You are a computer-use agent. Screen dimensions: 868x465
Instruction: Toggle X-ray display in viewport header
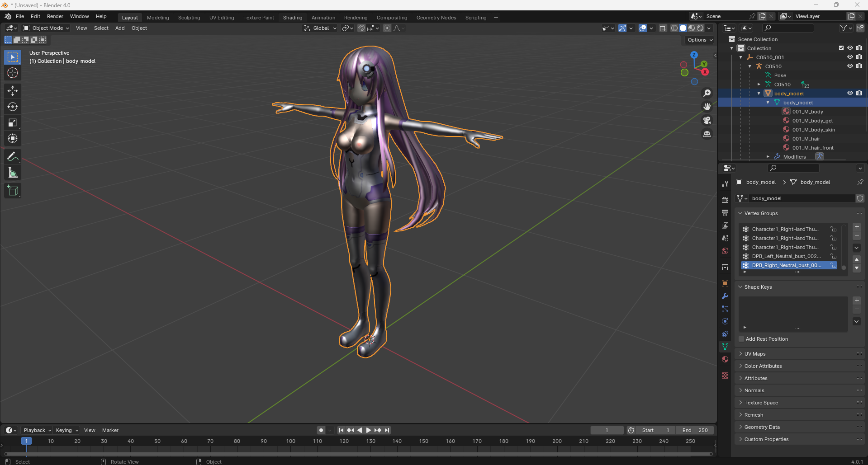pos(663,28)
